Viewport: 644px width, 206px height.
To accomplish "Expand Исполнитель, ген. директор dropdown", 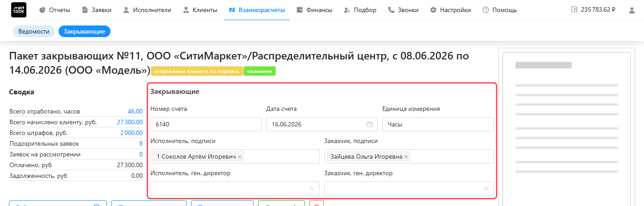I will pos(235,189).
